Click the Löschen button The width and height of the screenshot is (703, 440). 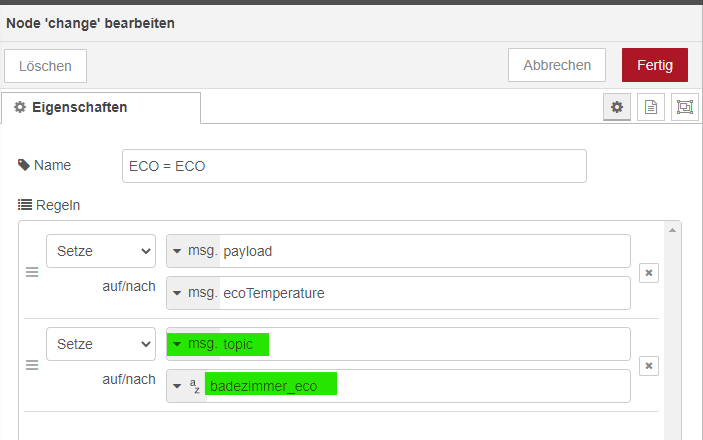point(45,66)
